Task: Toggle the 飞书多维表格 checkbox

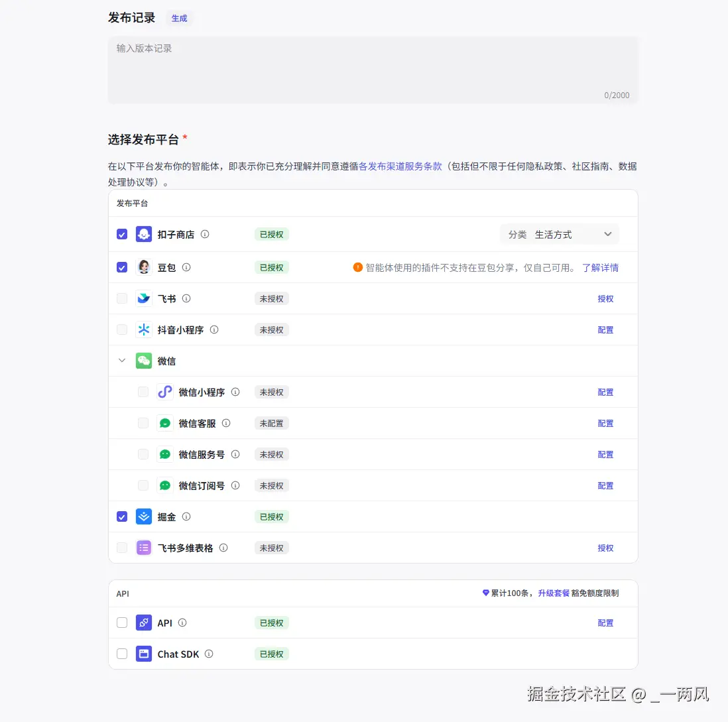Action: pyautogui.click(x=121, y=548)
